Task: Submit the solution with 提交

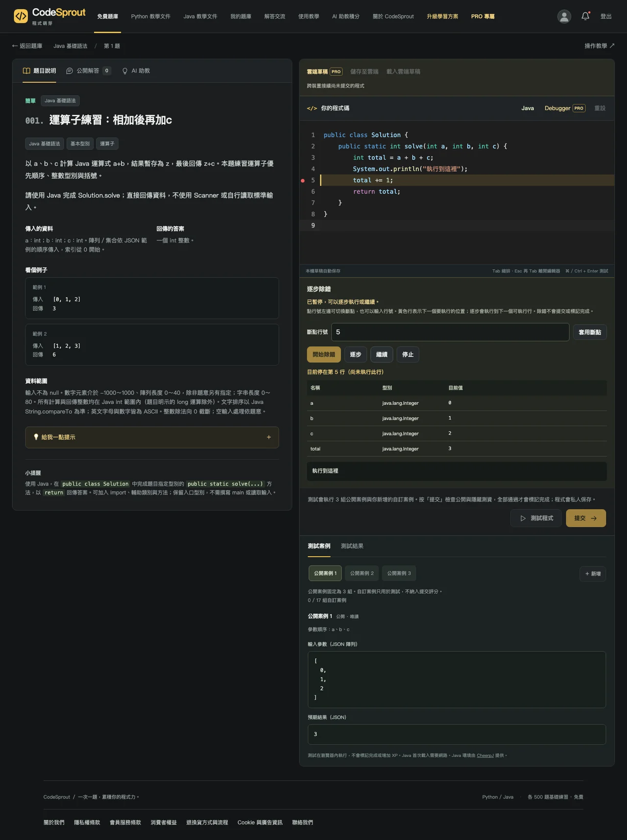Action: pyautogui.click(x=586, y=518)
